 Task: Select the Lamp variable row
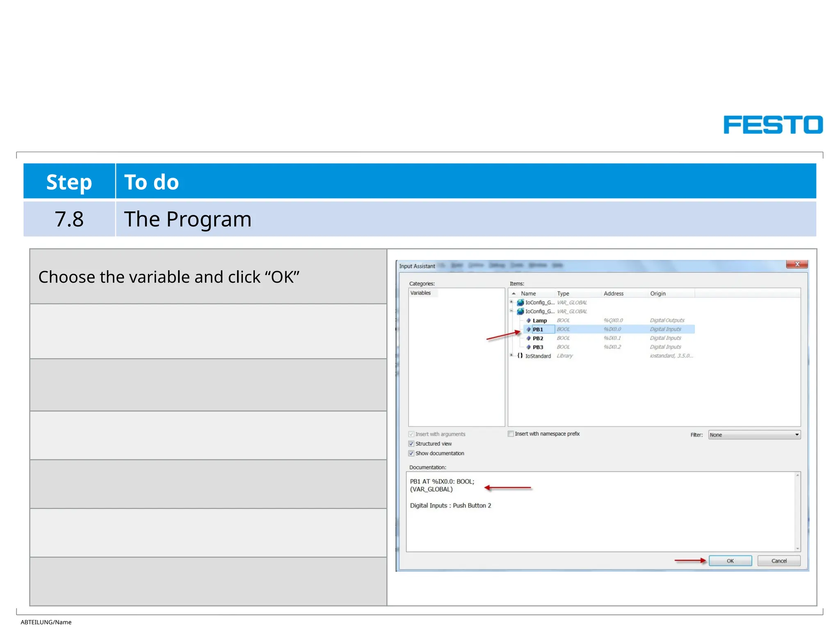pyautogui.click(x=609, y=320)
